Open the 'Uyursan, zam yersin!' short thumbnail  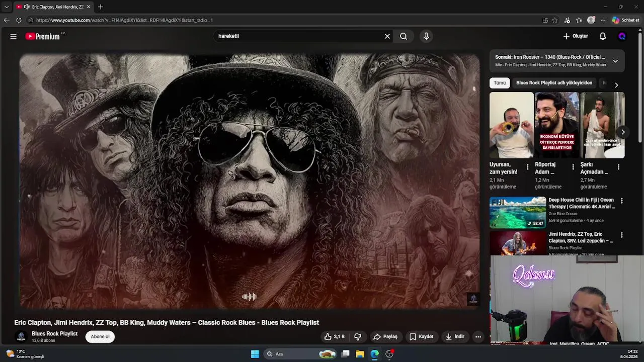pos(511,125)
